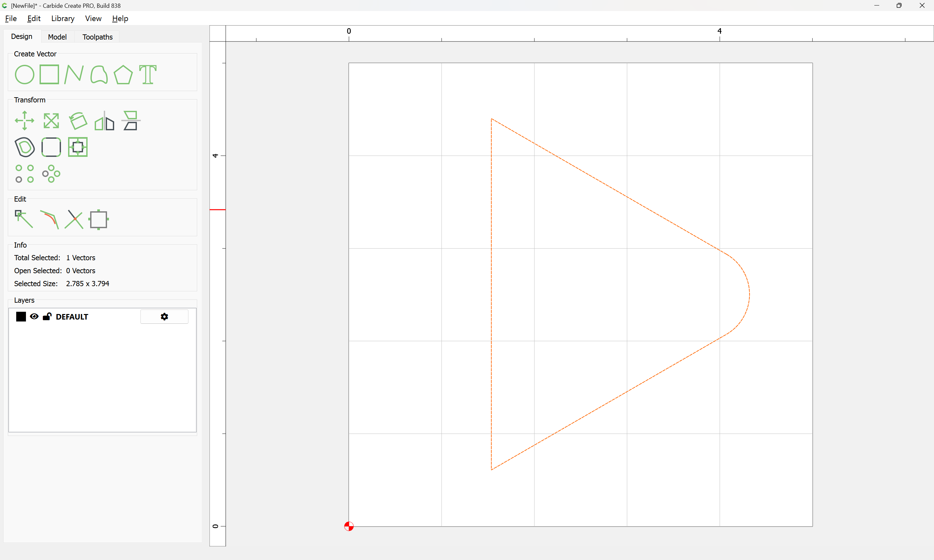934x560 pixels.
Task: Open the Offset Vector tool
Action: pos(25,147)
